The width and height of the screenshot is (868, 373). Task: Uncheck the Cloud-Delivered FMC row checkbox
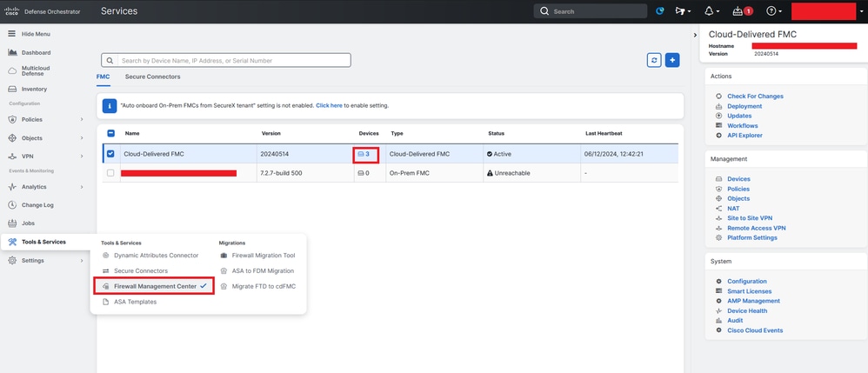[x=110, y=154]
